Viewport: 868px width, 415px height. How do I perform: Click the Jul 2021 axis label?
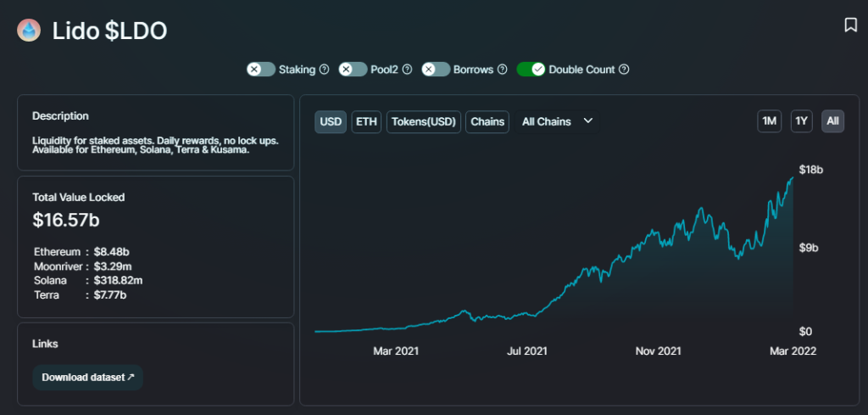click(526, 351)
